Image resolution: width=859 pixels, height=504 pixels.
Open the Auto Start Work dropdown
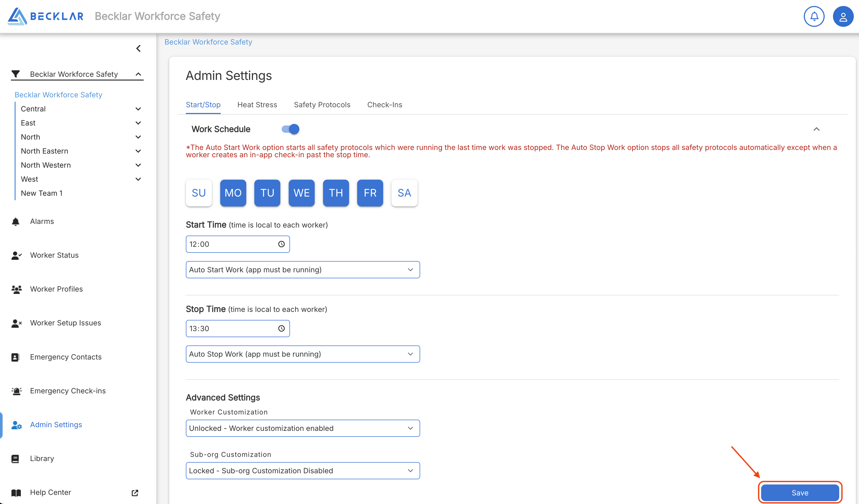click(x=303, y=270)
